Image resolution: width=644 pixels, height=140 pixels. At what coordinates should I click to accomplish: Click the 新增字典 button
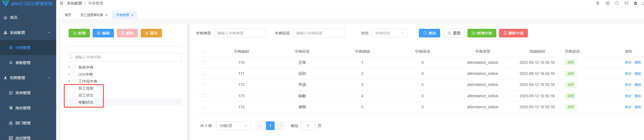tap(482, 33)
